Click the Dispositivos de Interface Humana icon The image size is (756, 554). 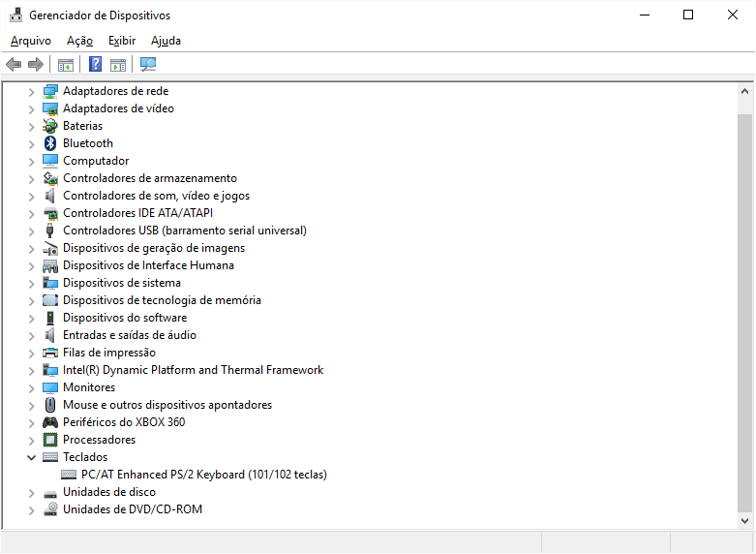click(x=50, y=265)
